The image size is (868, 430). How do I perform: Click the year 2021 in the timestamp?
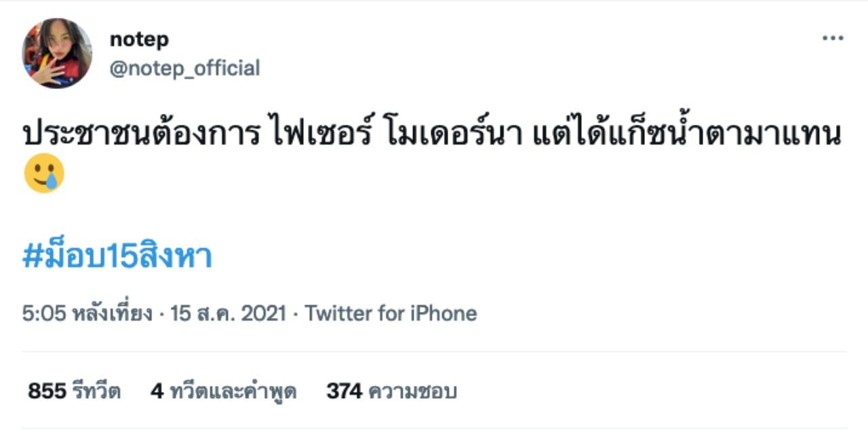point(263,313)
